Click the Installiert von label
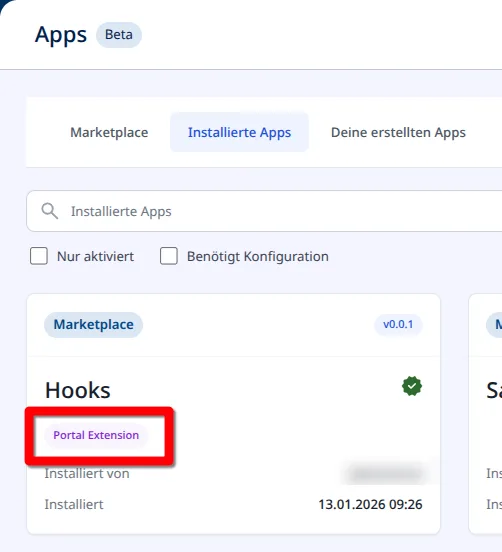The height and width of the screenshot is (552, 502). click(87, 473)
